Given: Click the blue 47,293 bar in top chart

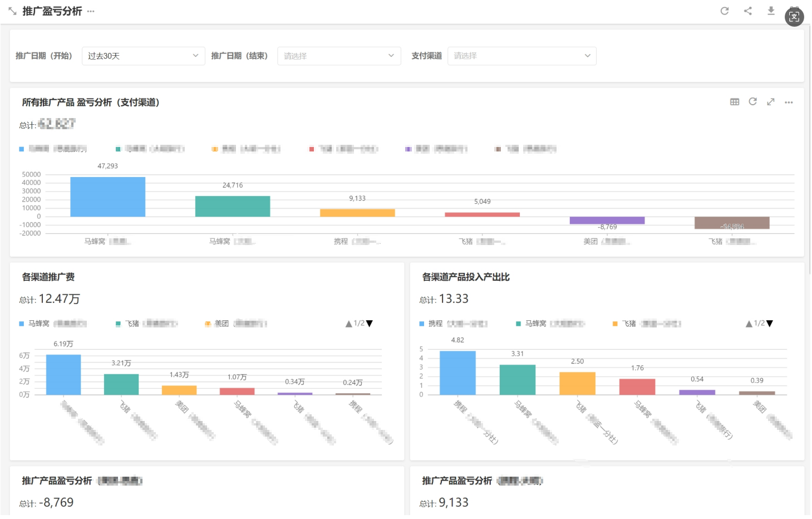Looking at the screenshot, I should (107, 197).
